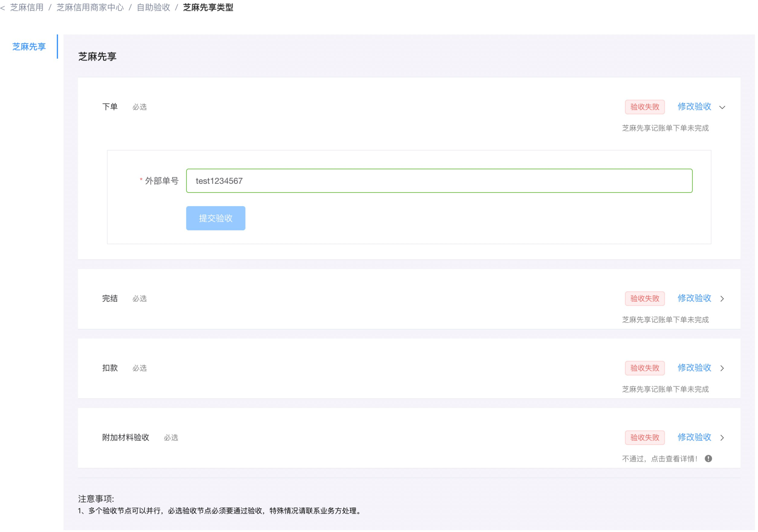758x532 pixels.
Task: Click the 完结 section title
Action: [x=110, y=299]
